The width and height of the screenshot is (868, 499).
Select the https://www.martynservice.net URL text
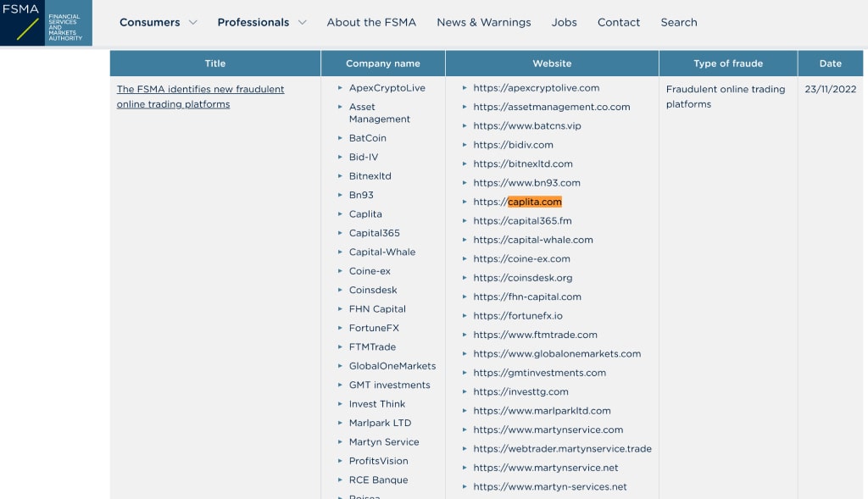(x=546, y=468)
